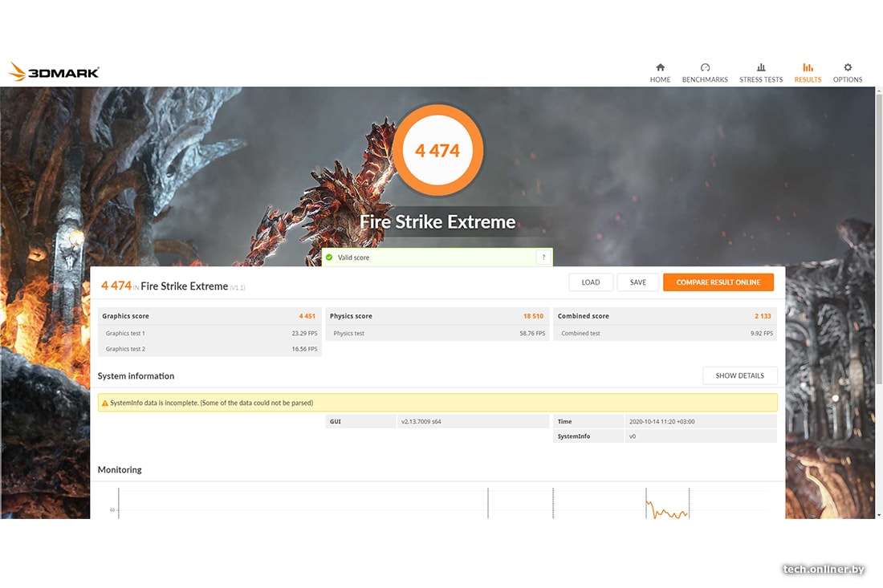
Task: Click the 3DMark logo
Action: [54, 72]
